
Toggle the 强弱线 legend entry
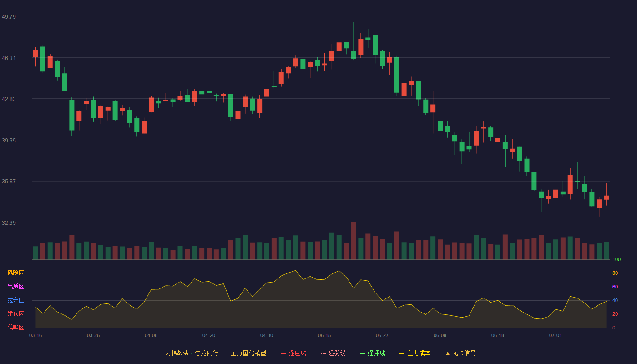pos(333,353)
